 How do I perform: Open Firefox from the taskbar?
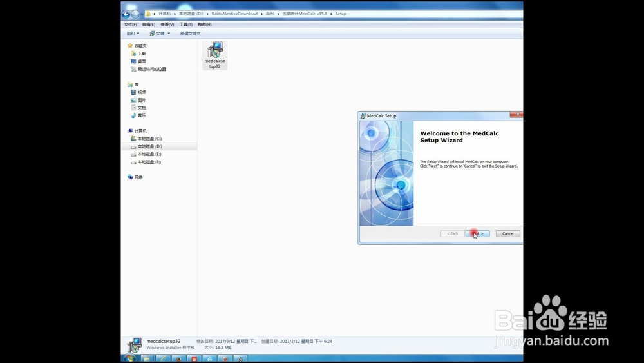(x=178, y=359)
